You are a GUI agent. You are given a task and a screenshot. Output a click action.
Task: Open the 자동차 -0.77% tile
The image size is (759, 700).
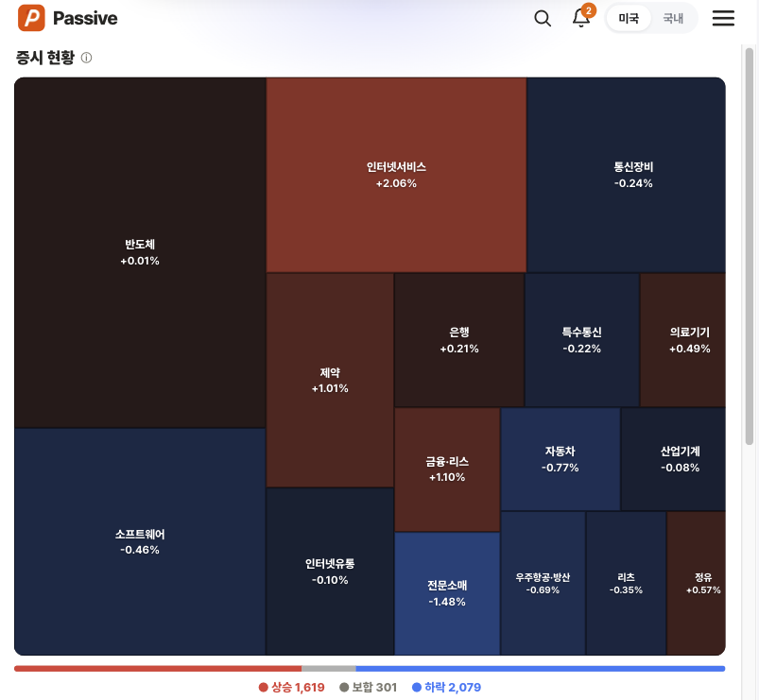click(561, 459)
